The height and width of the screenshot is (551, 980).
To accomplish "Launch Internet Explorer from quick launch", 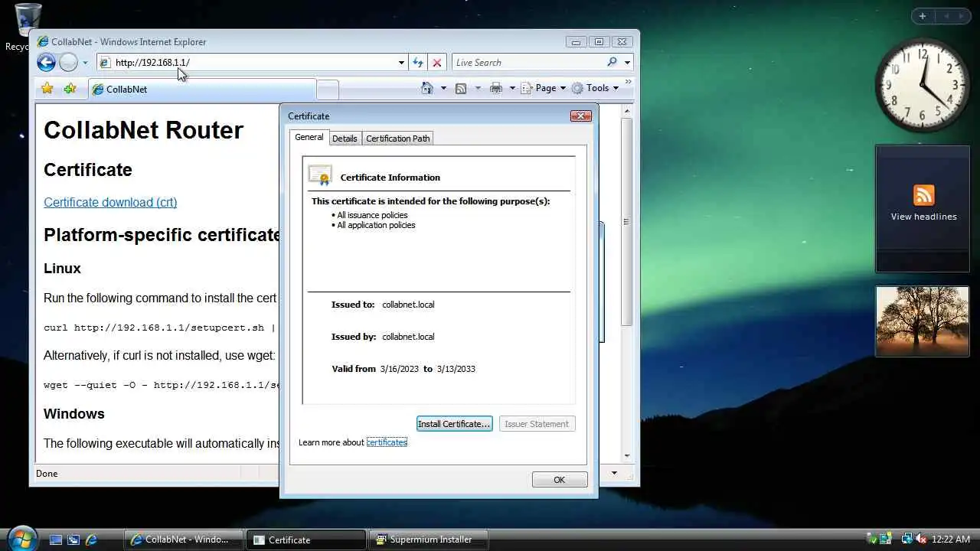I will [91, 540].
